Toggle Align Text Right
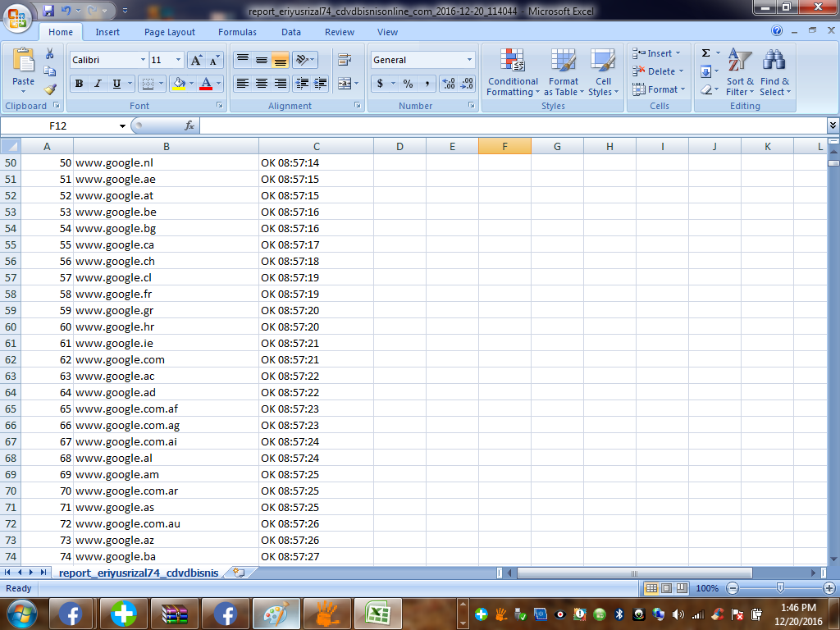Screen dimensions: 840x630 click(x=281, y=84)
